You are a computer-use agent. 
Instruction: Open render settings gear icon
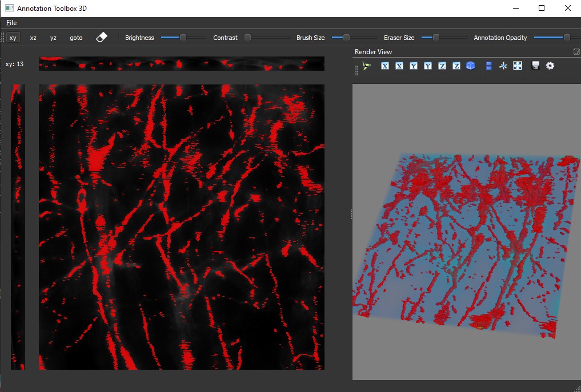pyautogui.click(x=550, y=66)
